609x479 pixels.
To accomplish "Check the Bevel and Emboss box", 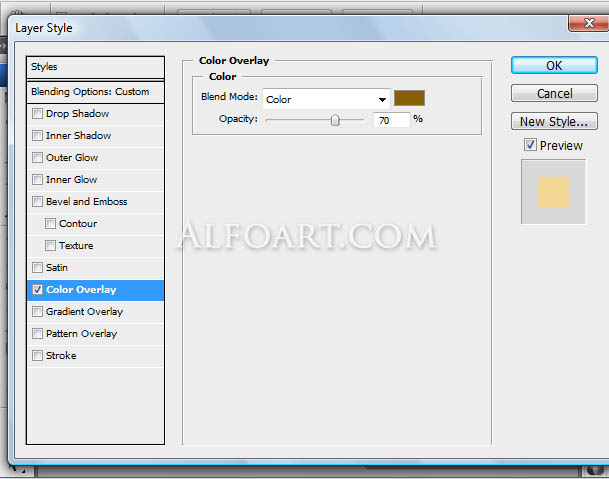I will point(37,201).
